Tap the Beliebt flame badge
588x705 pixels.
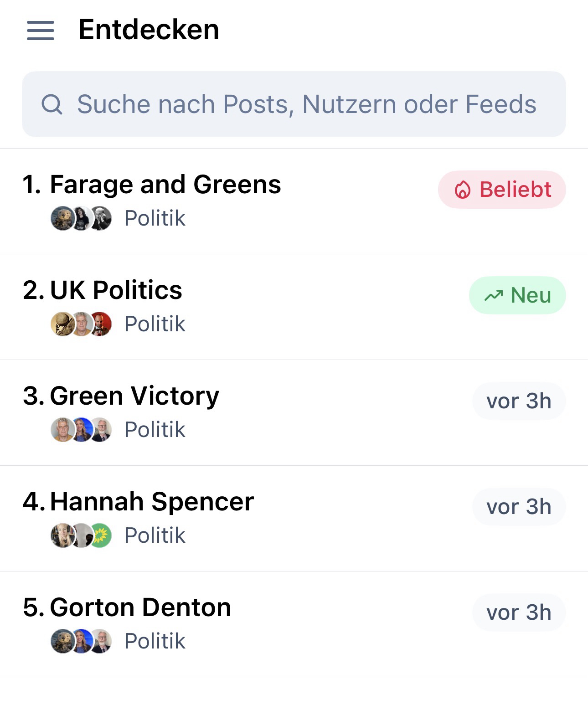click(x=502, y=190)
